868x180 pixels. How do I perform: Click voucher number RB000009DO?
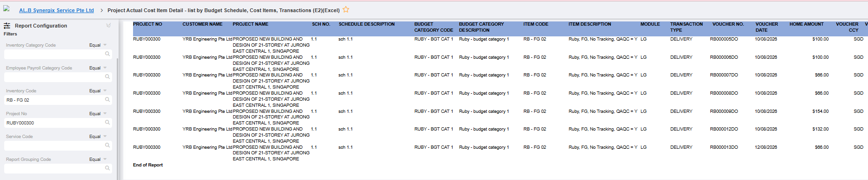click(x=724, y=111)
